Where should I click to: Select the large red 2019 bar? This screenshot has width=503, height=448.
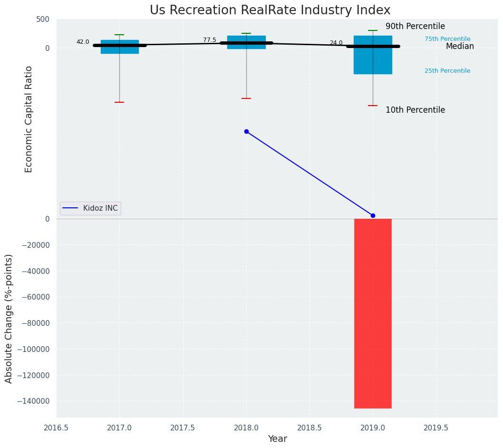[x=373, y=313]
